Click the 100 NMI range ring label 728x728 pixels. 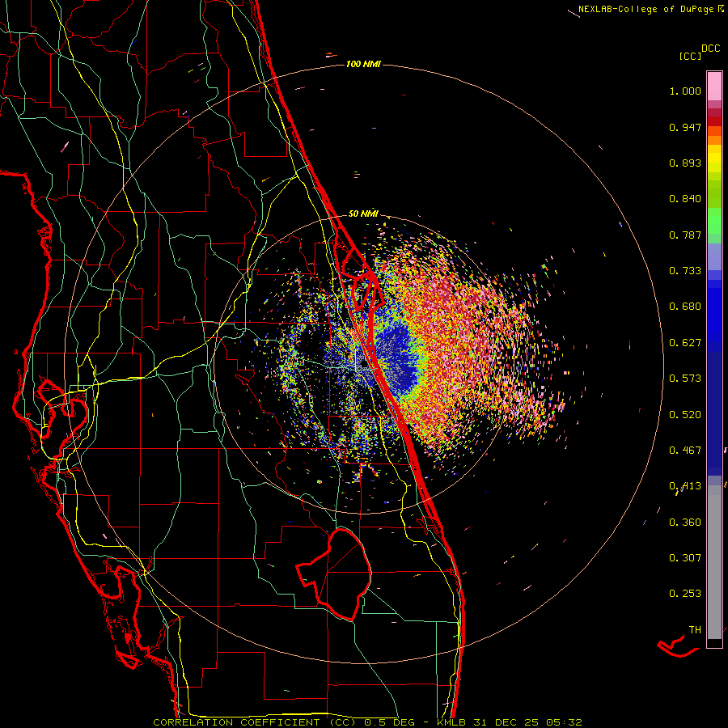[x=363, y=64]
